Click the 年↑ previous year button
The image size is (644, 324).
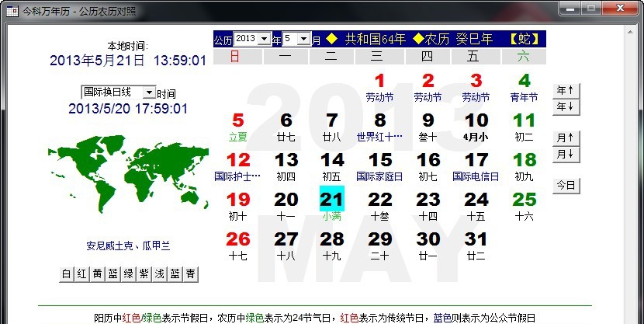(x=566, y=90)
